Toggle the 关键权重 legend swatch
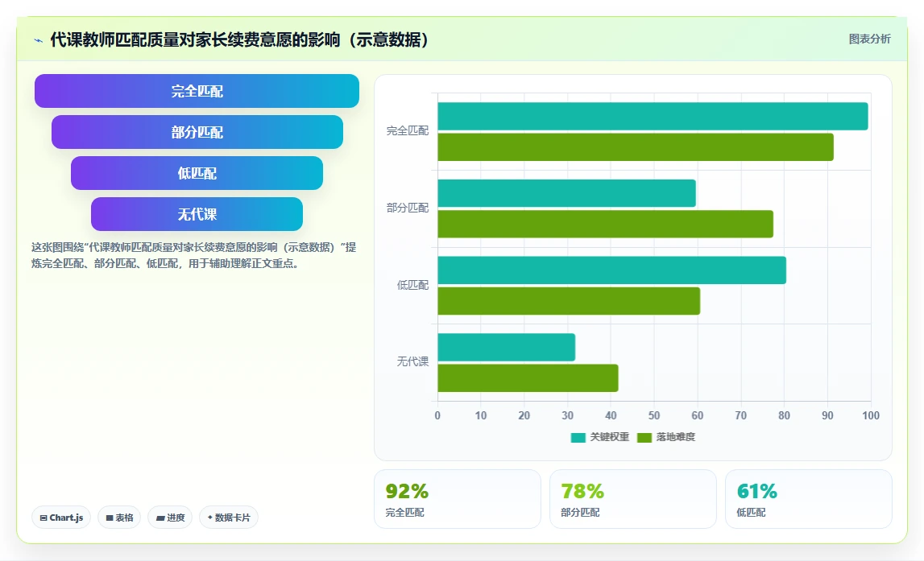Viewport: 924px width, 561px height. (x=578, y=437)
